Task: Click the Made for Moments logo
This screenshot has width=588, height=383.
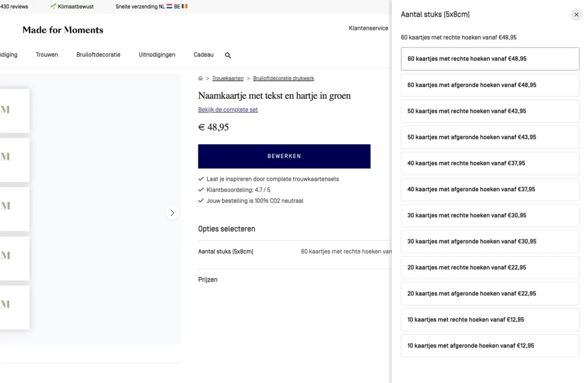Action: (x=63, y=30)
